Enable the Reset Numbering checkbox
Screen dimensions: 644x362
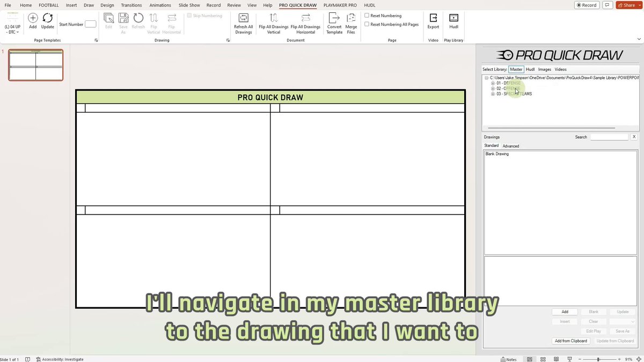click(x=367, y=16)
